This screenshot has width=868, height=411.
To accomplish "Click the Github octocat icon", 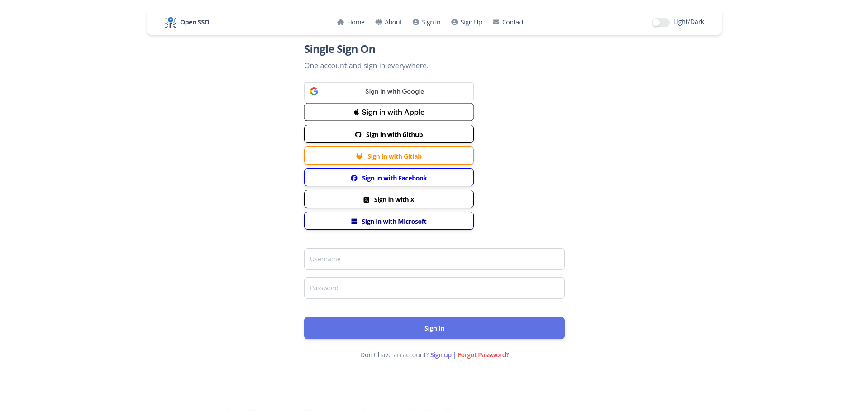I will [x=358, y=134].
